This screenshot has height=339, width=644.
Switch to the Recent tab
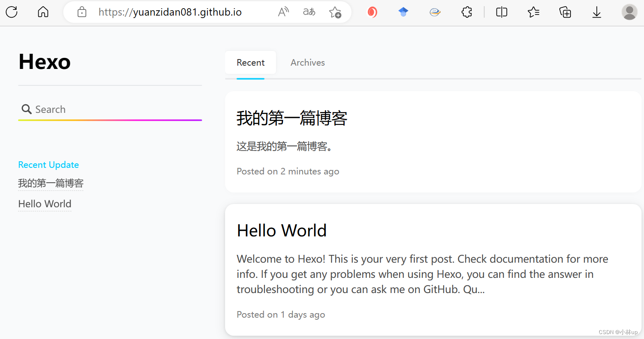(x=251, y=63)
